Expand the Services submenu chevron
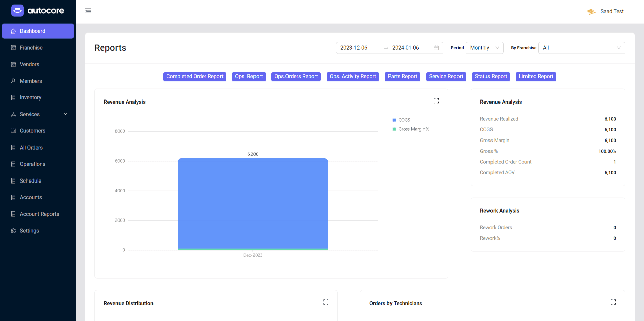Viewport: 644px width, 321px height. (x=66, y=114)
